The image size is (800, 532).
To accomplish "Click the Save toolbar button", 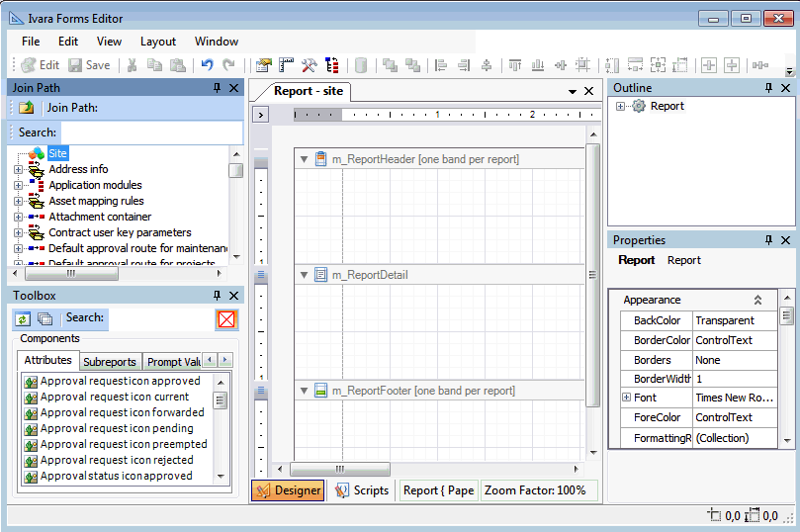I will point(87,65).
